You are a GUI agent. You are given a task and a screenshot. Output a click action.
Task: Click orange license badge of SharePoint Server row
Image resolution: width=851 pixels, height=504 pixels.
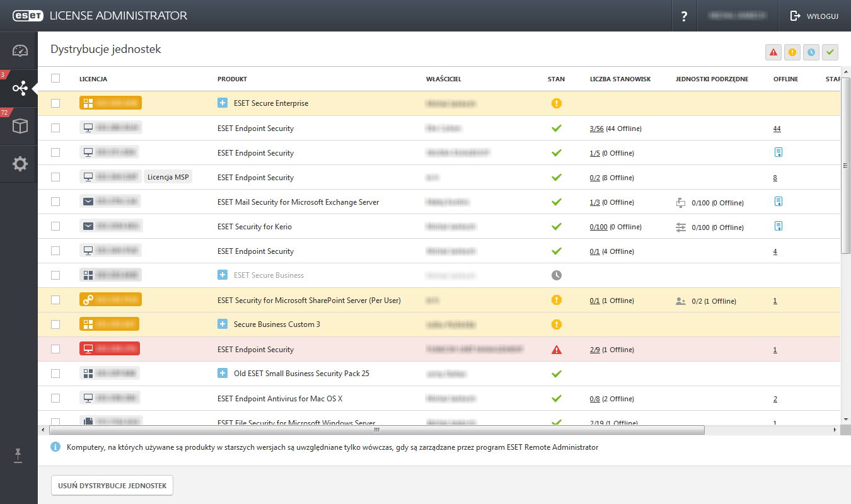click(x=110, y=300)
